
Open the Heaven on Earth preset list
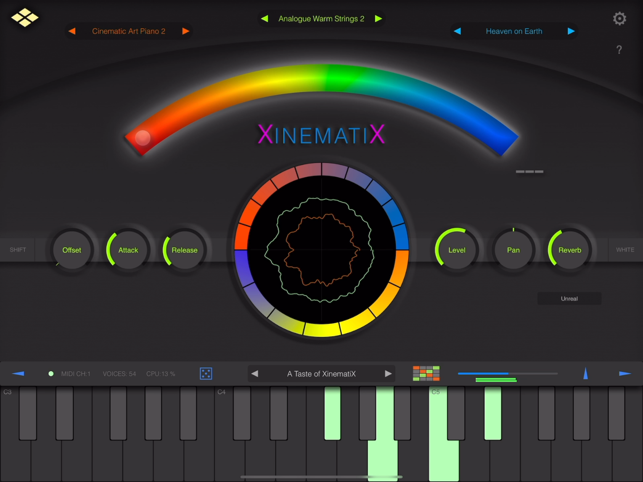(514, 31)
